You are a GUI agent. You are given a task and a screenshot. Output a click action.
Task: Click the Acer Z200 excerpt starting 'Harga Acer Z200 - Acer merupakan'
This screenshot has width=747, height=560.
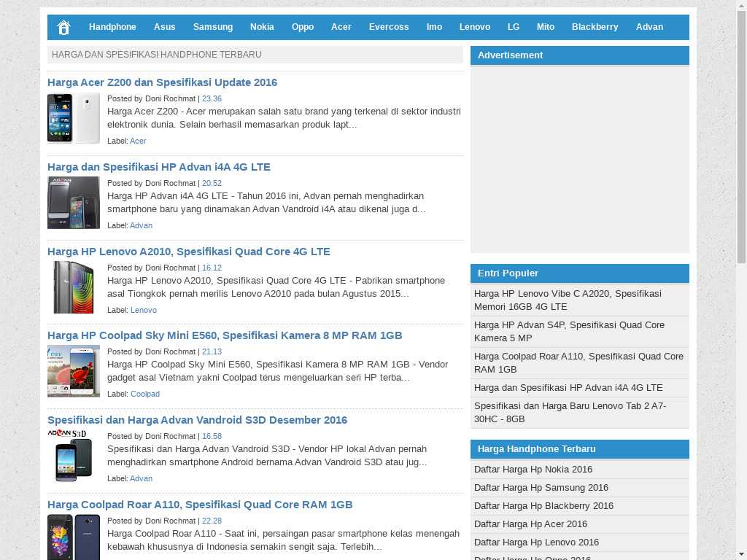click(x=284, y=118)
